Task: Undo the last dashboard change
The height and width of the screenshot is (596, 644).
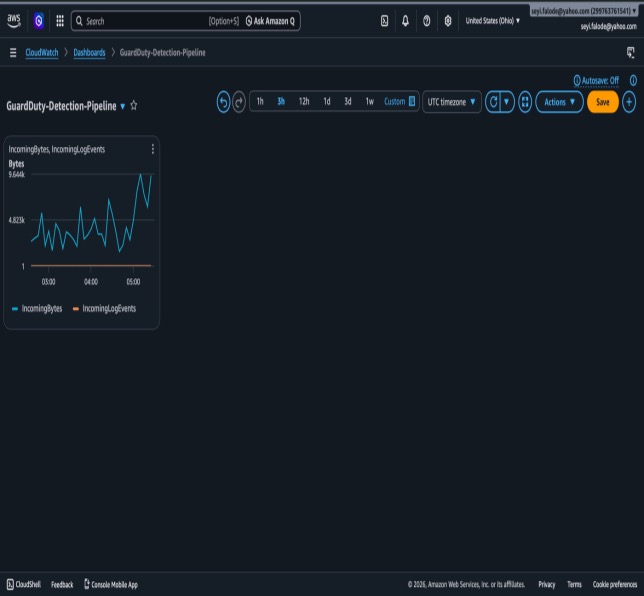Action: (223, 102)
